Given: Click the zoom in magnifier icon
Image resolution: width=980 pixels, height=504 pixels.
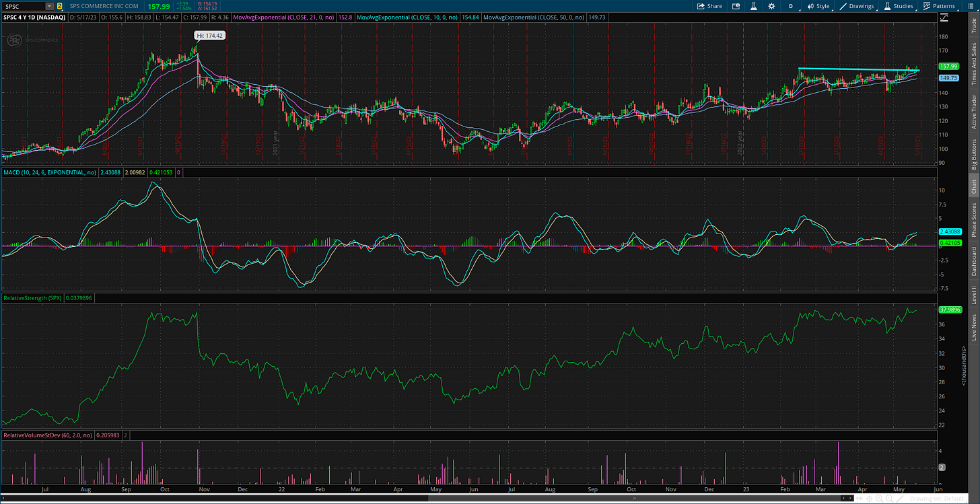Looking at the screenshot, I should coord(879,499).
